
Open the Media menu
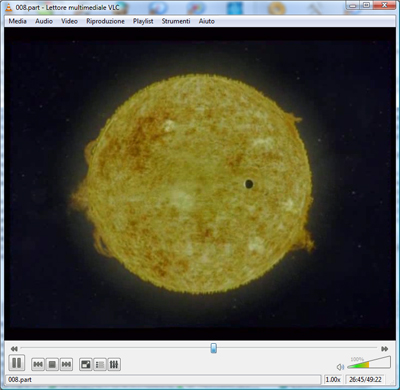click(x=18, y=21)
